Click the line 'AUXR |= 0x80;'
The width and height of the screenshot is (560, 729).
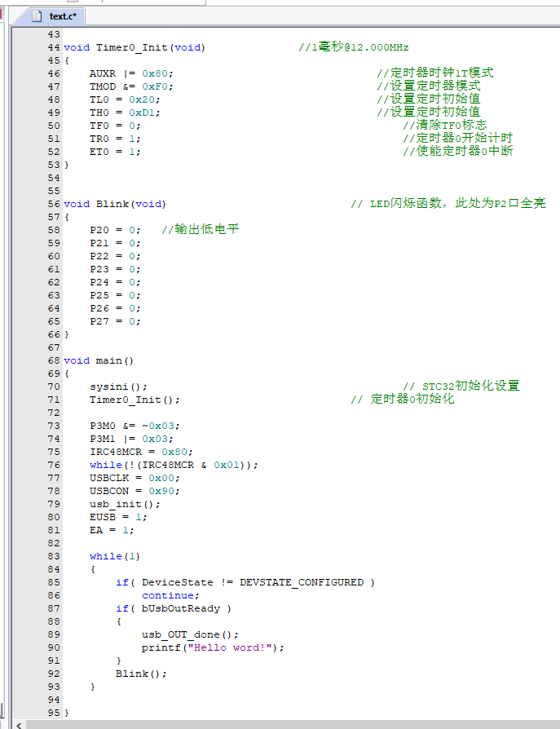[x=131, y=73]
